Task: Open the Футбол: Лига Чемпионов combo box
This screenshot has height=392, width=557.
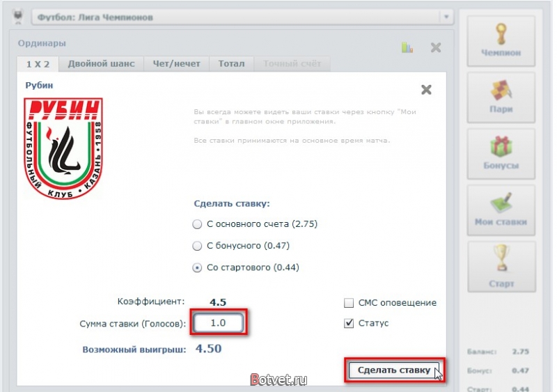Action: (x=242, y=17)
